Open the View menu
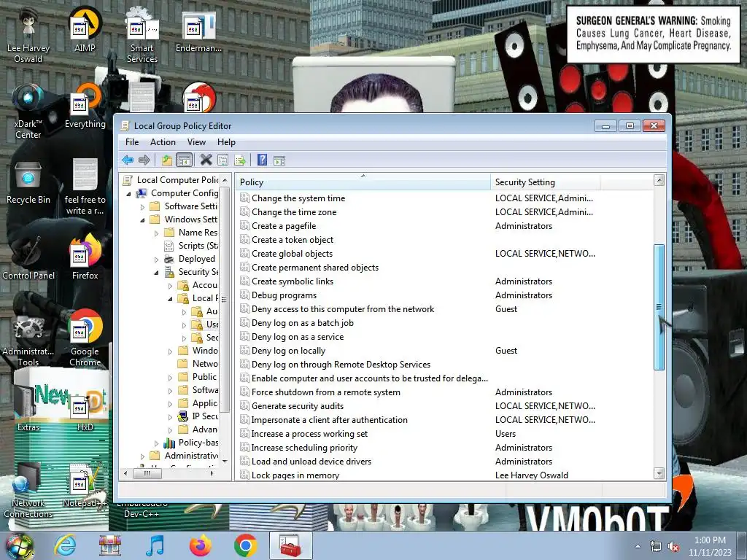This screenshot has height=560, width=747. click(x=196, y=142)
